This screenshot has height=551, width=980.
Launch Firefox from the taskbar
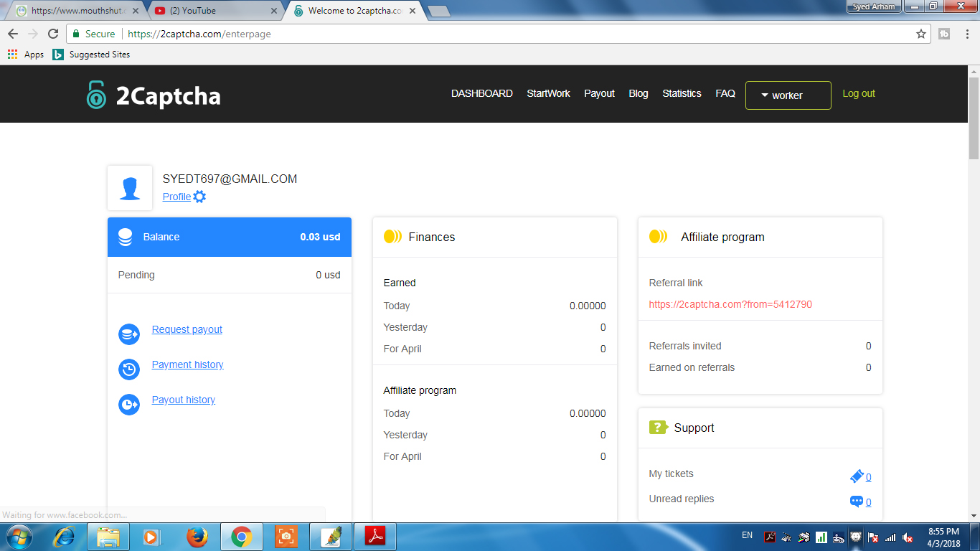click(x=197, y=537)
